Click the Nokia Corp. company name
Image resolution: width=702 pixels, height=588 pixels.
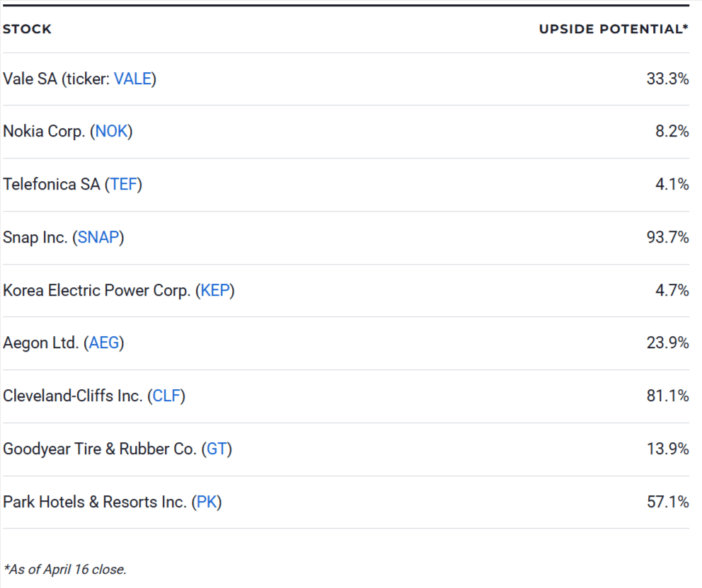44,132
